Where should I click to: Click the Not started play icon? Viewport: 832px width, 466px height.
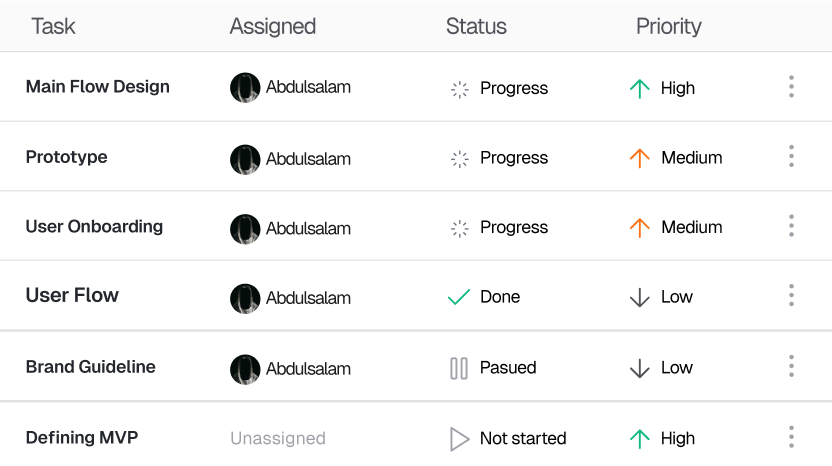(x=459, y=438)
